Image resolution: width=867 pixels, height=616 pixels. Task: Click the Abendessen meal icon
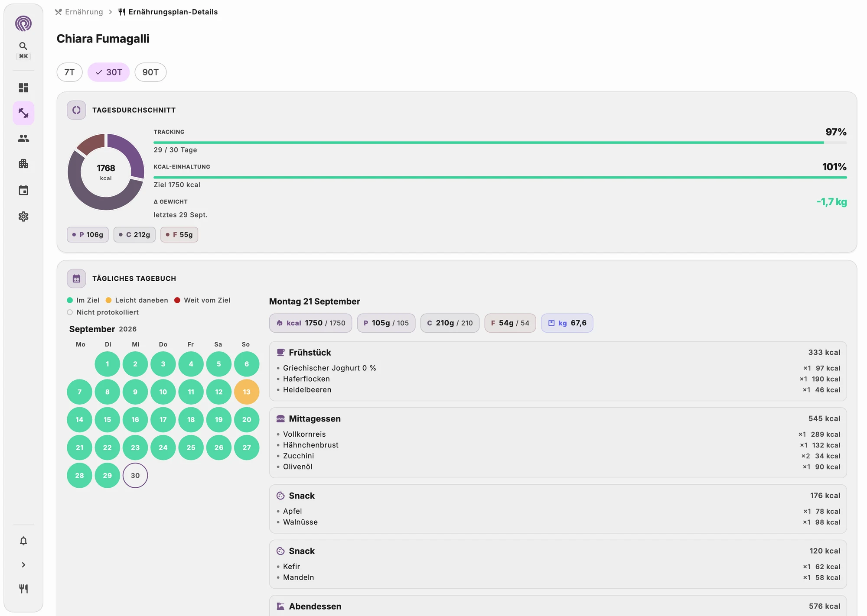pos(280,606)
